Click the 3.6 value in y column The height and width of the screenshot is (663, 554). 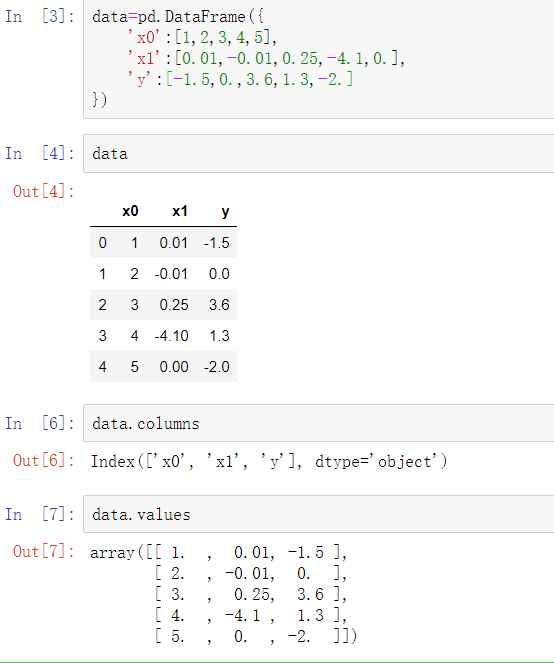(219, 305)
